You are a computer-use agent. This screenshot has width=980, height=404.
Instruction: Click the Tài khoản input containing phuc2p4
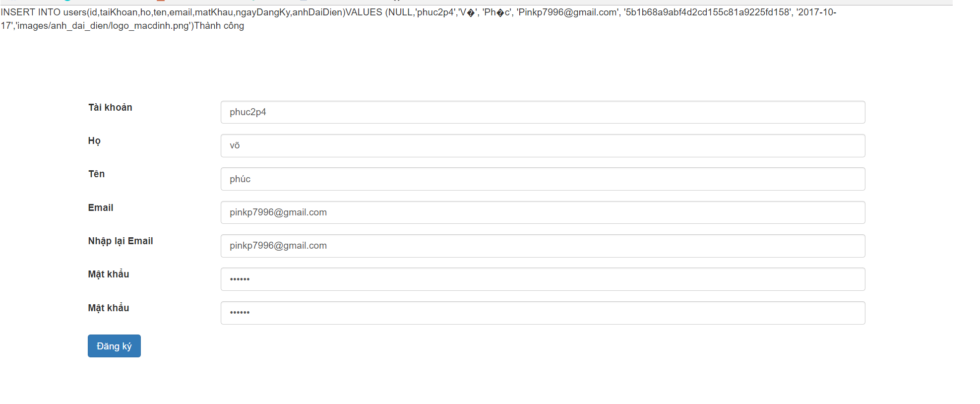coord(543,112)
